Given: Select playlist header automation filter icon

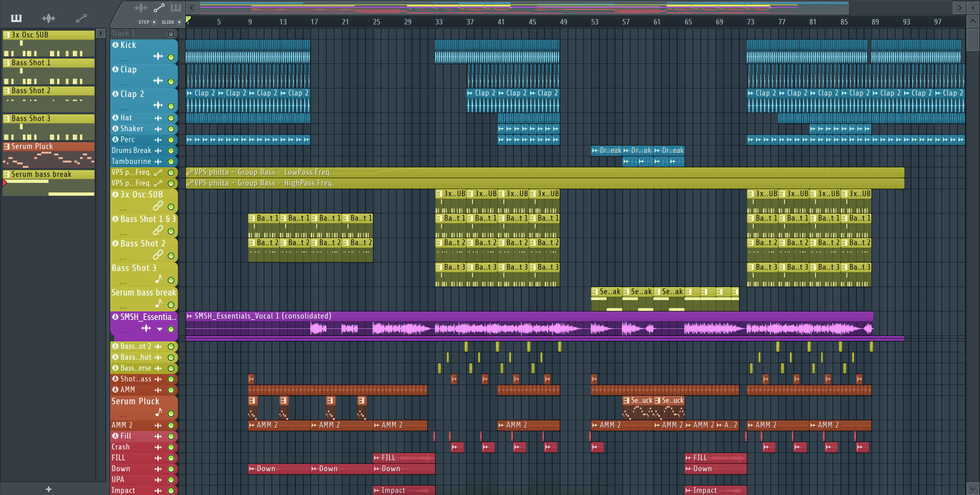Looking at the screenshot, I should [x=159, y=7].
